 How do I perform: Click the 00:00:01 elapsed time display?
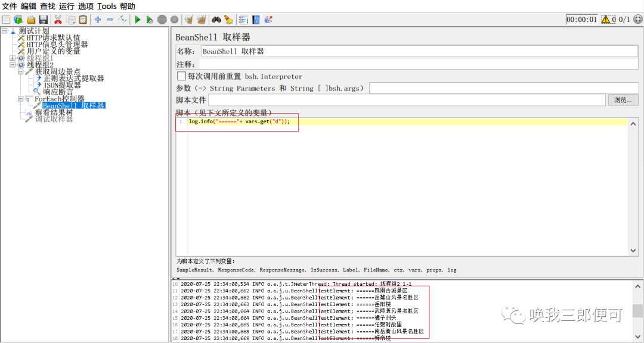[582, 19]
